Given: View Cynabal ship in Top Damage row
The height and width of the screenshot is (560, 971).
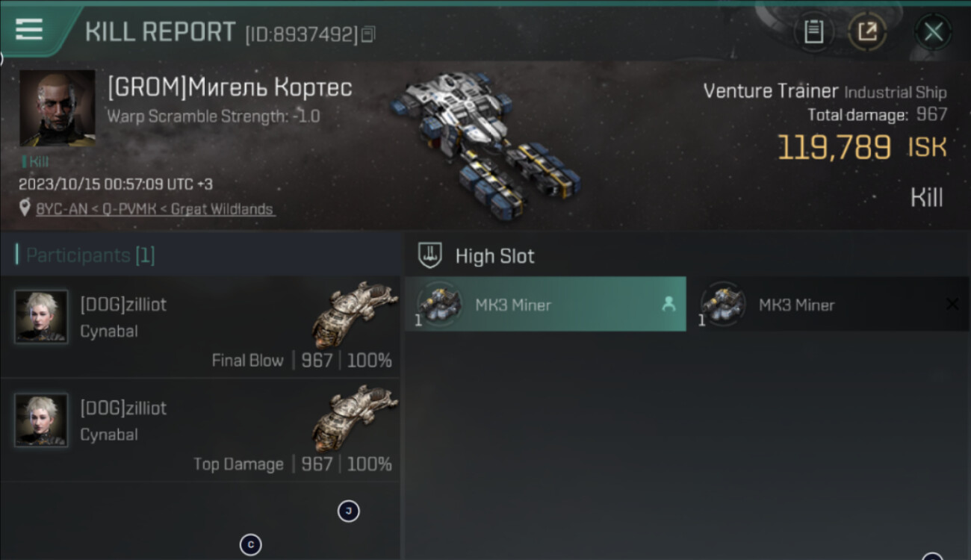Looking at the screenshot, I should [354, 417].
